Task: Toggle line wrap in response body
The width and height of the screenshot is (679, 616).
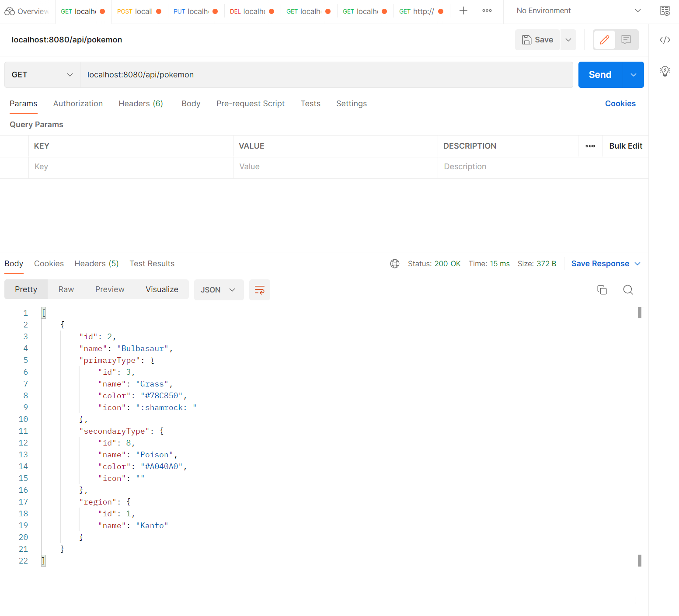Action: pos(260,290)
